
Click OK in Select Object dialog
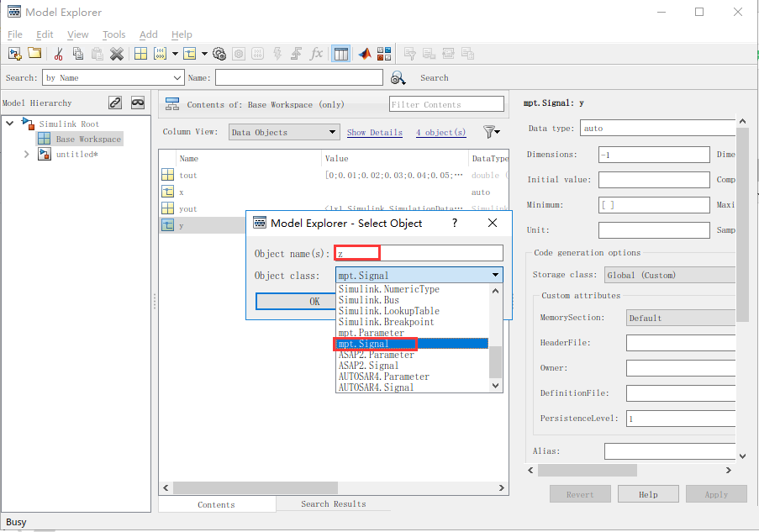(x=296, y=302)
